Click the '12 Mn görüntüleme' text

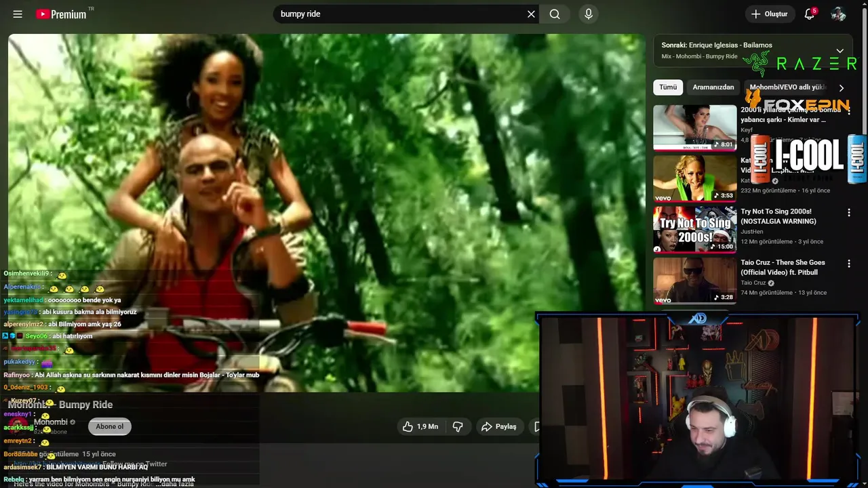tap(766, 242)
